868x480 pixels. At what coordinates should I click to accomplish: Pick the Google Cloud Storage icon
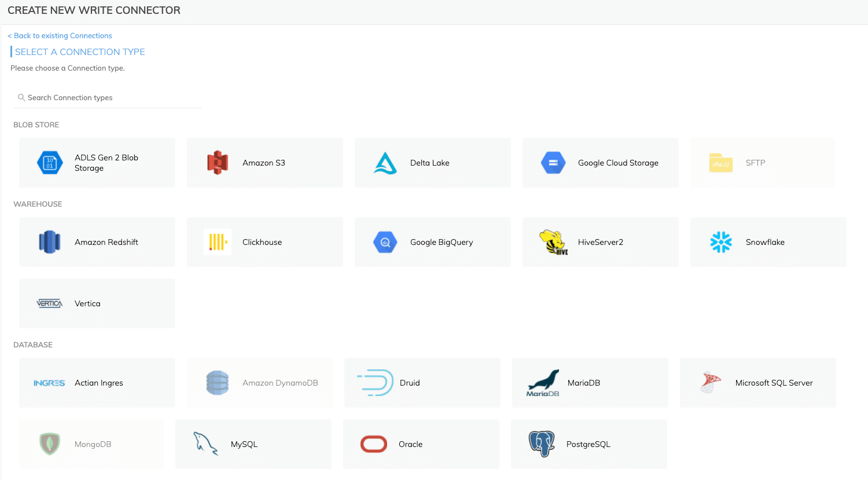point(553,163)
